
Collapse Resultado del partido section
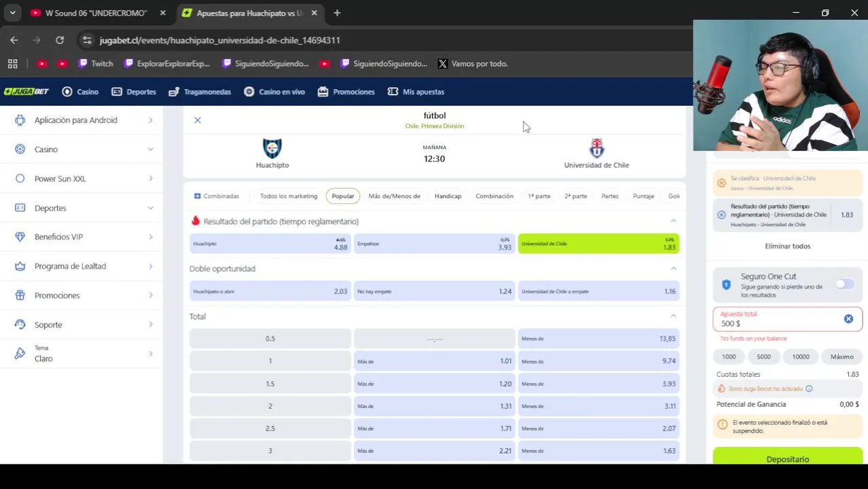coord(673,221)
